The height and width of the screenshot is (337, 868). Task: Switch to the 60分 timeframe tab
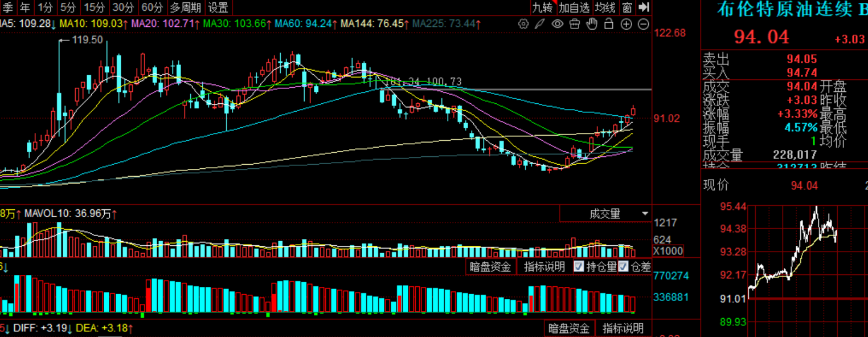152,7
